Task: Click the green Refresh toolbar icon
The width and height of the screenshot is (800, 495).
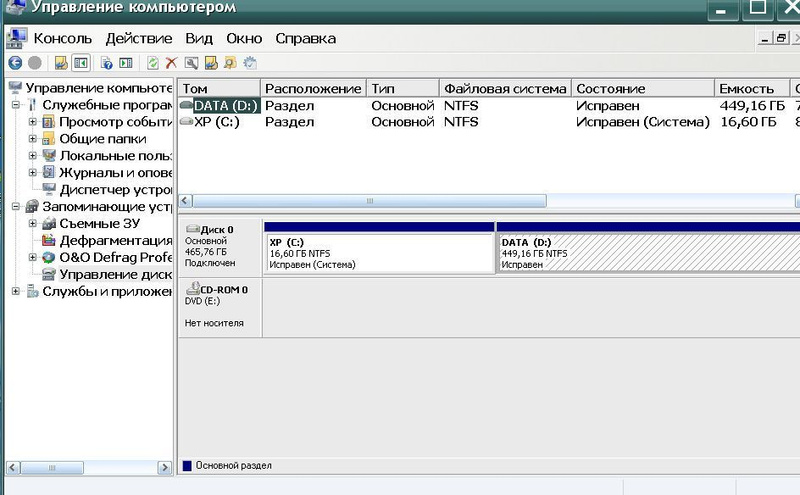Action: coord(152,62)
